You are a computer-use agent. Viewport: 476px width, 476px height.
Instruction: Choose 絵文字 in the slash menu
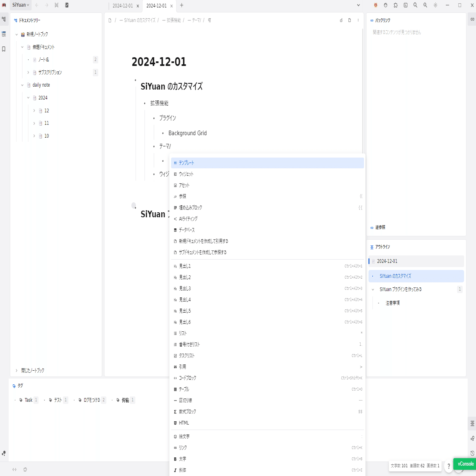pos(267,437)
